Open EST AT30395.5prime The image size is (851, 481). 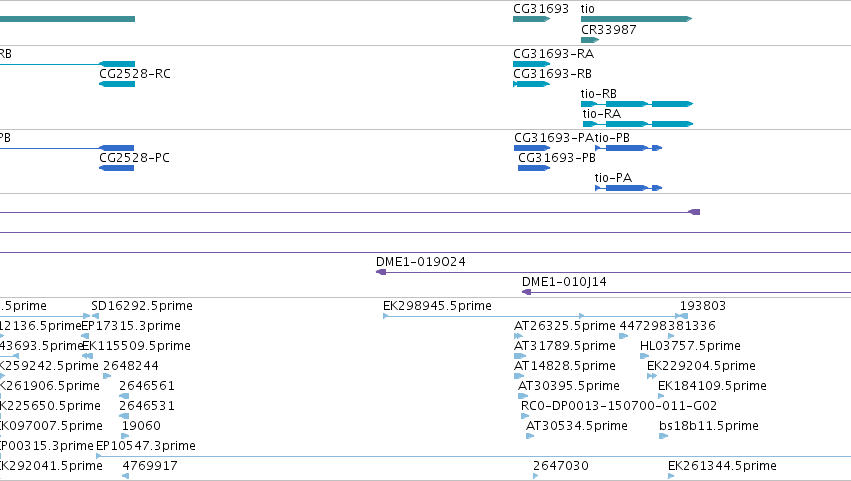569,387
